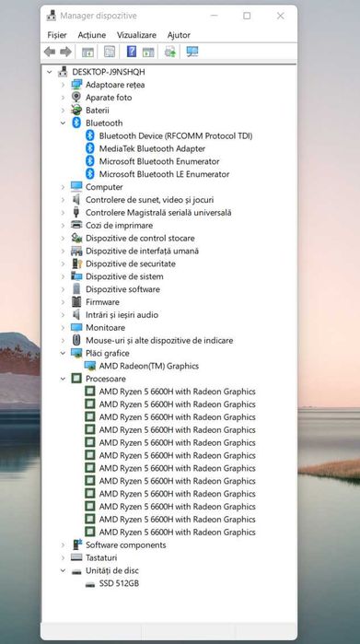Select the DESKTOP-J9NSHQH root node
This screenshot has height=644, width=360.
[x=109, y=72]
